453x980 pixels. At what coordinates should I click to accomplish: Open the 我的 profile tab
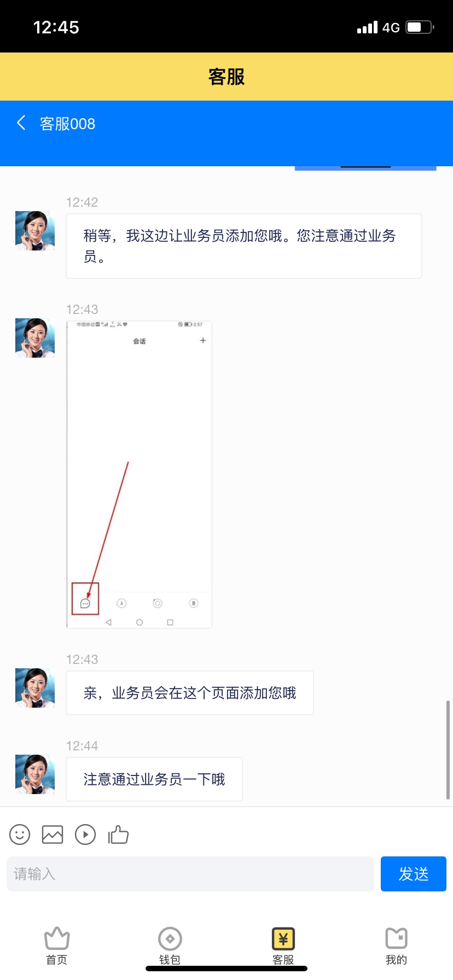pos(397,946)
